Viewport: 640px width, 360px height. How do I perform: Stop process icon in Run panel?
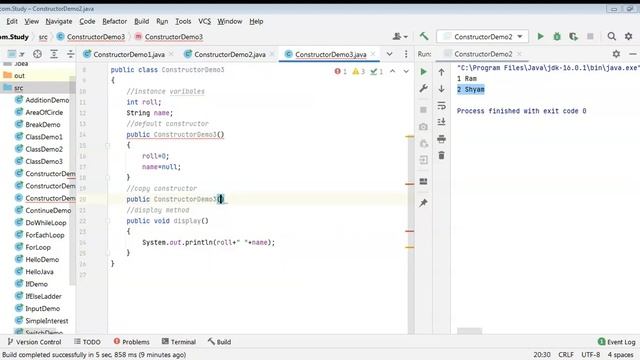click(423, 110)
